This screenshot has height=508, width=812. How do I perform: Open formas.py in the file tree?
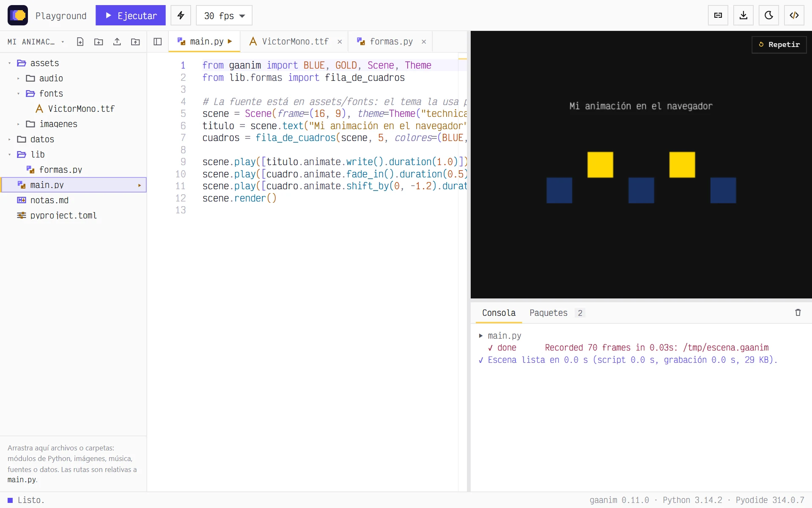74,170
